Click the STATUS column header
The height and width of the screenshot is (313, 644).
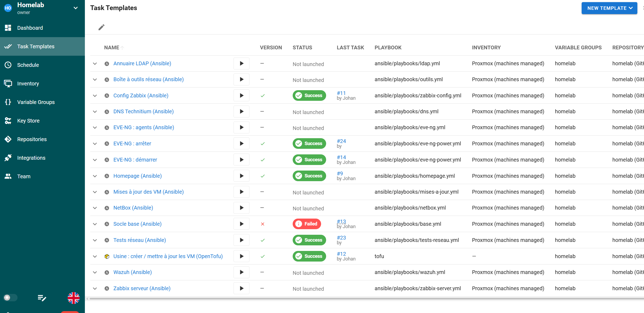(302, 48)
